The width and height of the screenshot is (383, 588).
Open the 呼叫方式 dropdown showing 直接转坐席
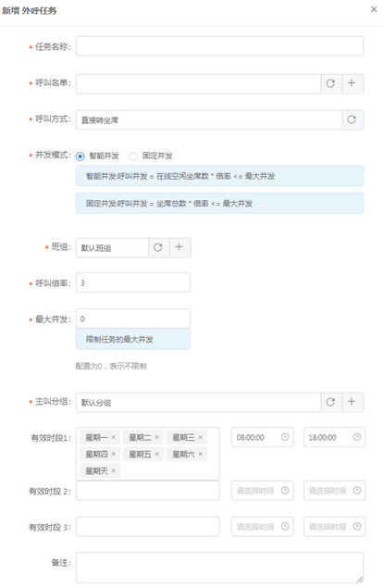(x=209, y=119)
